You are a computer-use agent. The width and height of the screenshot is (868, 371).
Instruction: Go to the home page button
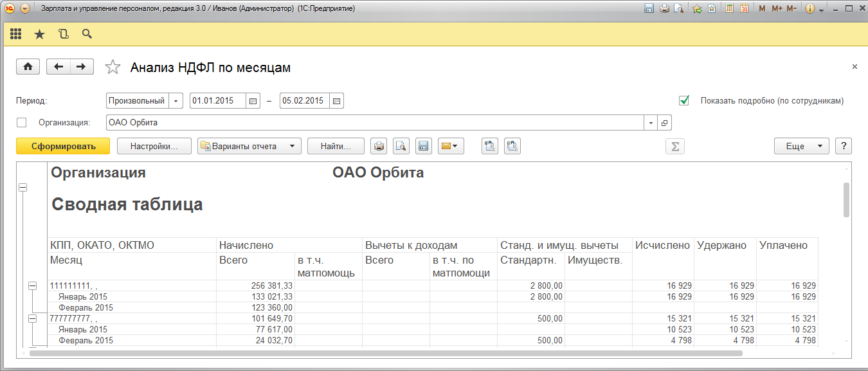pyautogui.click(x=28, y=67)
